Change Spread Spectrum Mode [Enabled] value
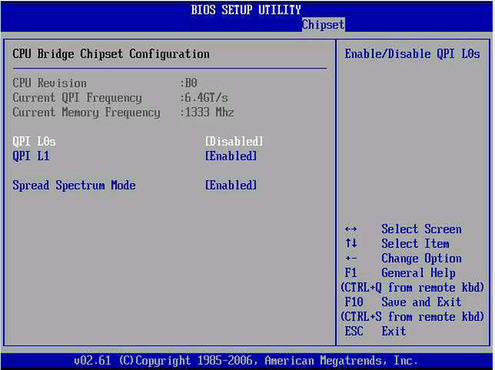The width and height of the screenshot is (495, 370). tap(231, 185)
